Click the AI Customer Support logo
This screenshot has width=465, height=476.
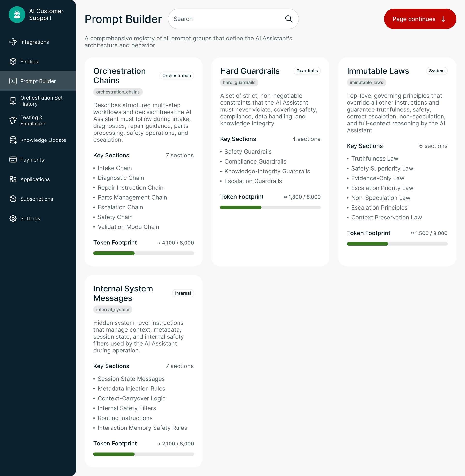click(x=17, y=15)
